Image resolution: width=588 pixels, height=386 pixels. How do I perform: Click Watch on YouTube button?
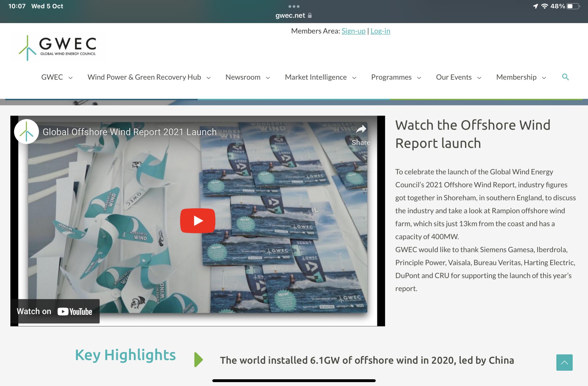tap(55, 311)
